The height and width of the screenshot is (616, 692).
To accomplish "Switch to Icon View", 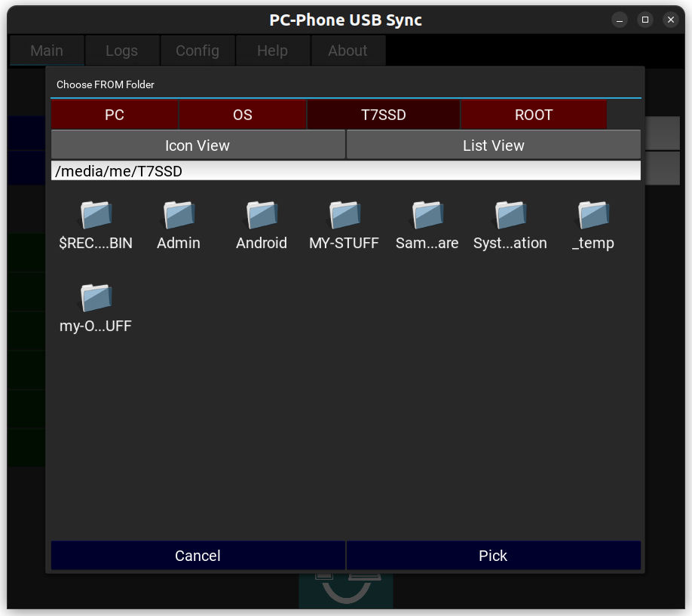I will pos(197,145).
